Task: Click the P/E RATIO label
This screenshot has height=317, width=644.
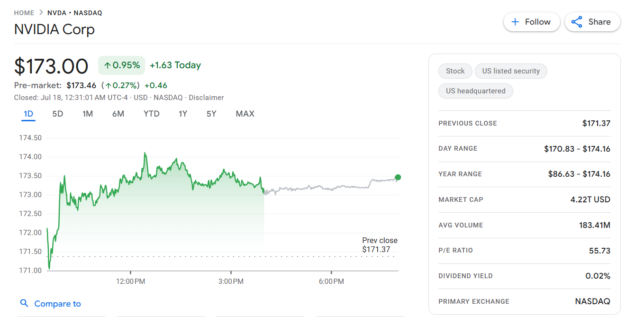Action: pos(455,250)
